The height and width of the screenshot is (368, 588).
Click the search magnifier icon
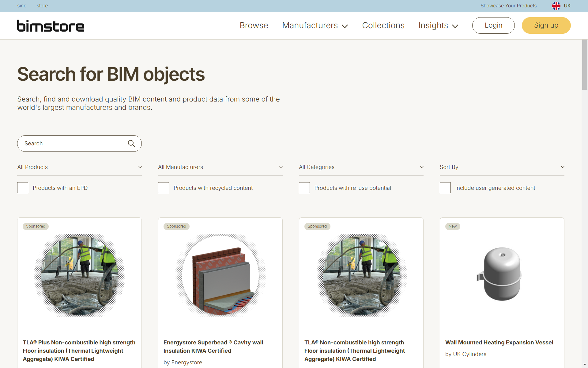(131, 144)
